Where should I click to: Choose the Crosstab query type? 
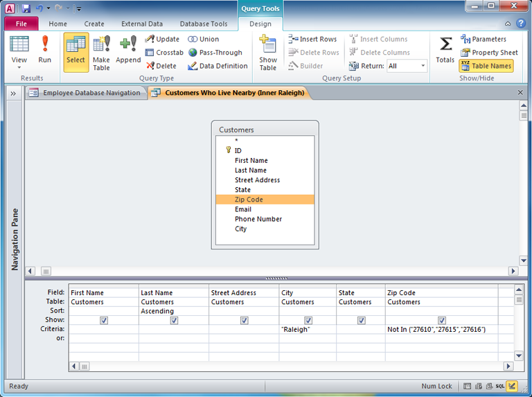(164, 53)
